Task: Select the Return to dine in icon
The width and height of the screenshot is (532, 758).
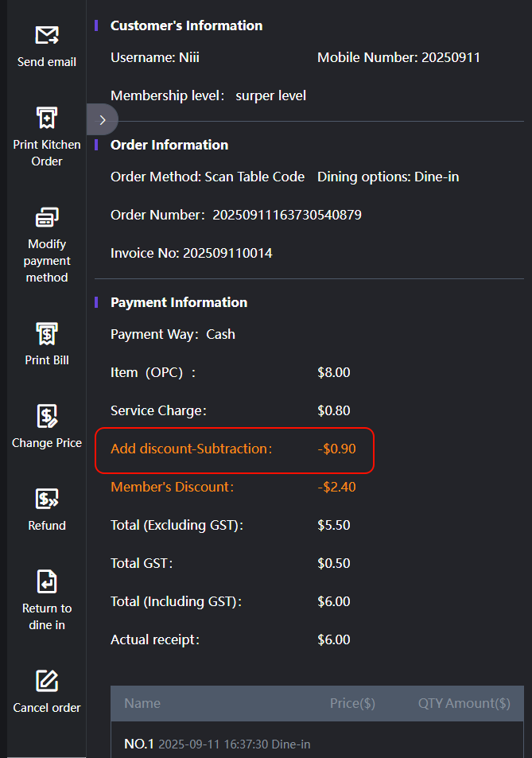Action: (47, 581)
